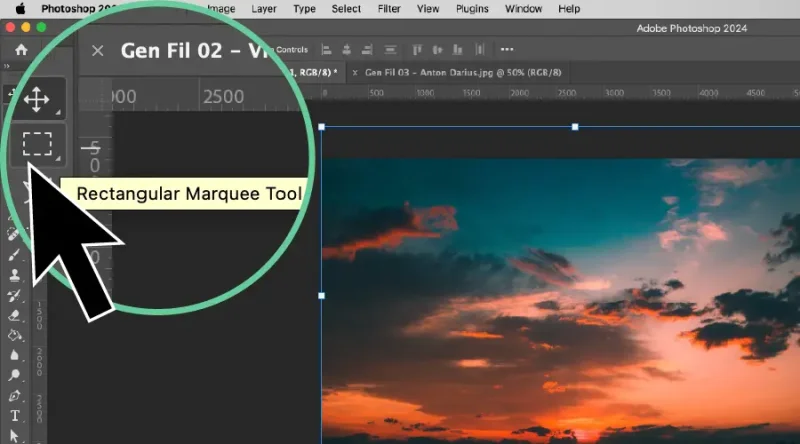Open the Apple menu
The image size is (800, 444).
(20, 9)
